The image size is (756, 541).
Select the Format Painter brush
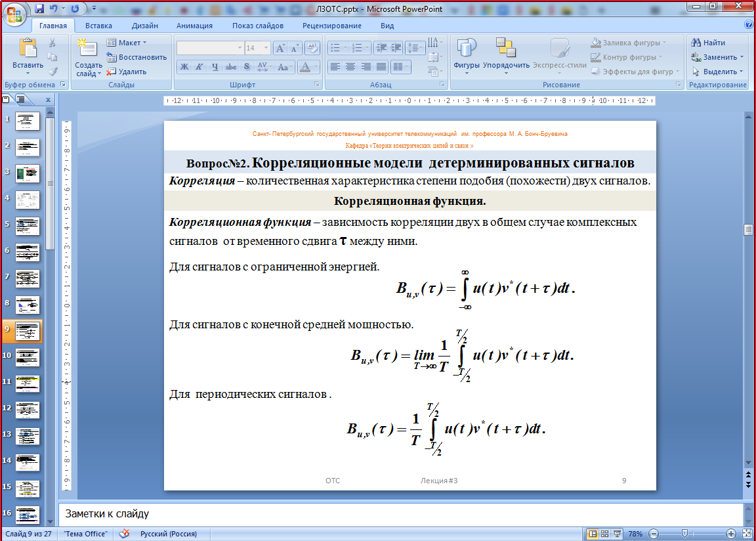click(x=52, y=72)
